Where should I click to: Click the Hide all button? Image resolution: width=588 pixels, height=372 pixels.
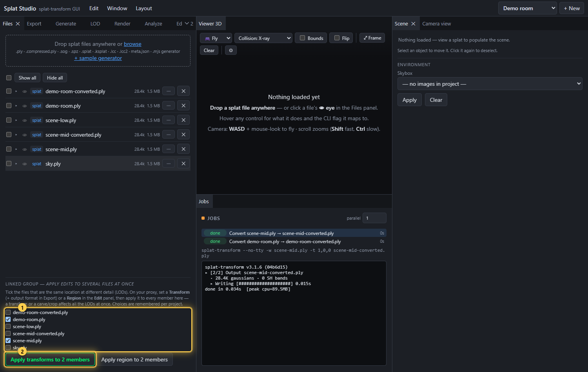point(55,78)
